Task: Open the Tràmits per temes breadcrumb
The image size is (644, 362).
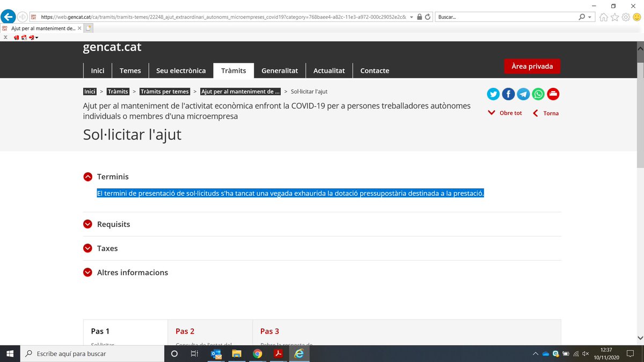Action: (x=165, y=91)
